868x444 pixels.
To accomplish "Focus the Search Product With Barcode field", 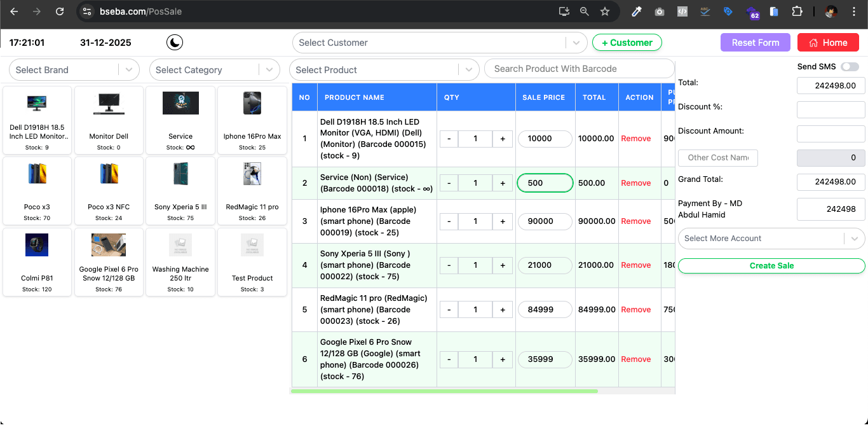I will pos(578,69).
